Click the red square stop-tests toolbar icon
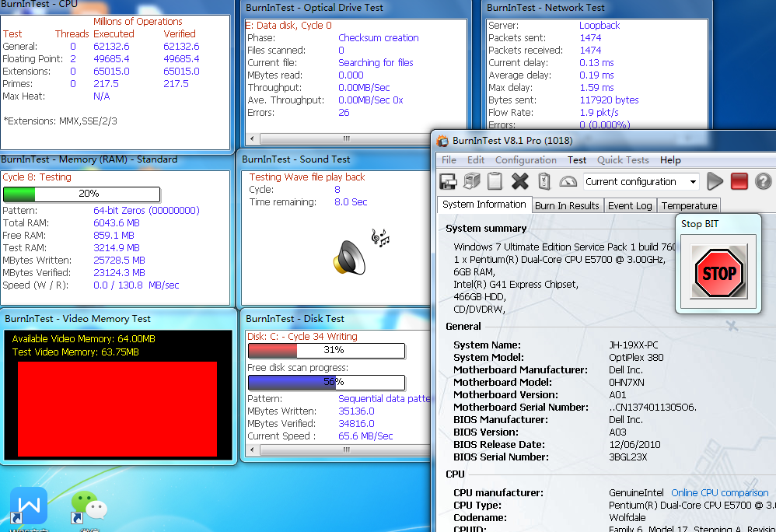Screen dimensions: 776x532 [739, 182]
